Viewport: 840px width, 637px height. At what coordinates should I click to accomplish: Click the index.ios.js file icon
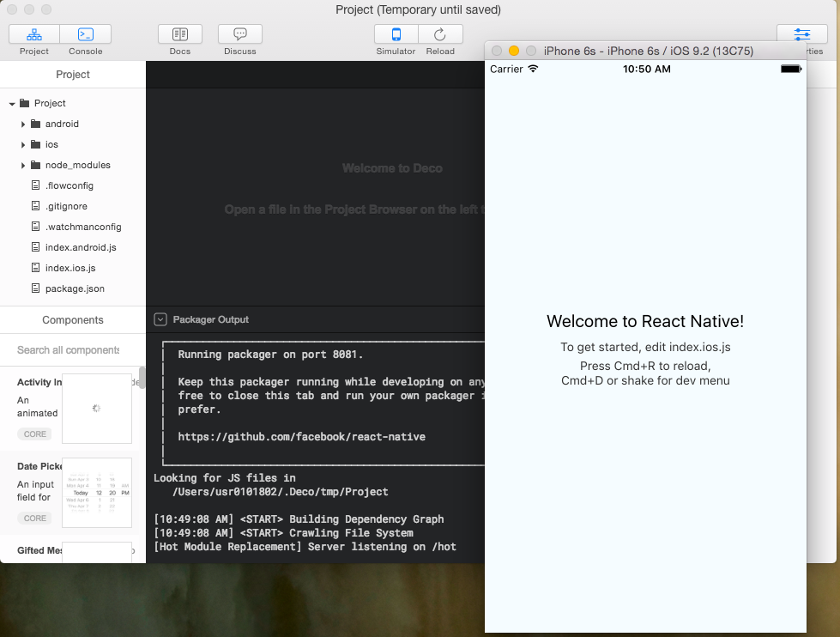(35, 268)
